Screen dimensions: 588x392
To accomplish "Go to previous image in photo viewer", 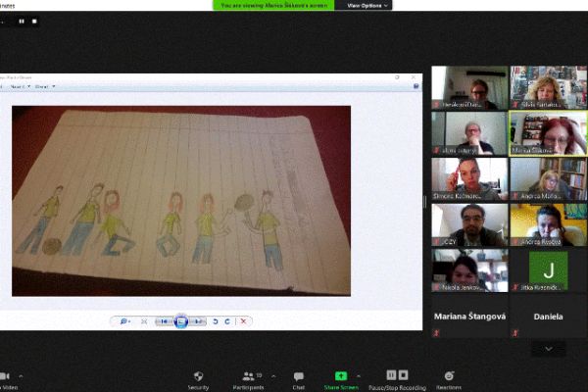I will [164, 320].
